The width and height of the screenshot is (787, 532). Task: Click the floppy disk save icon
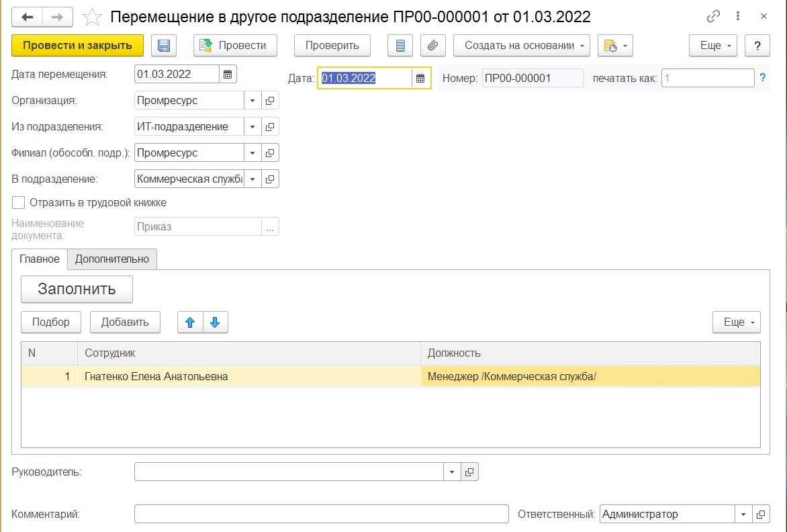coord(164,46)
